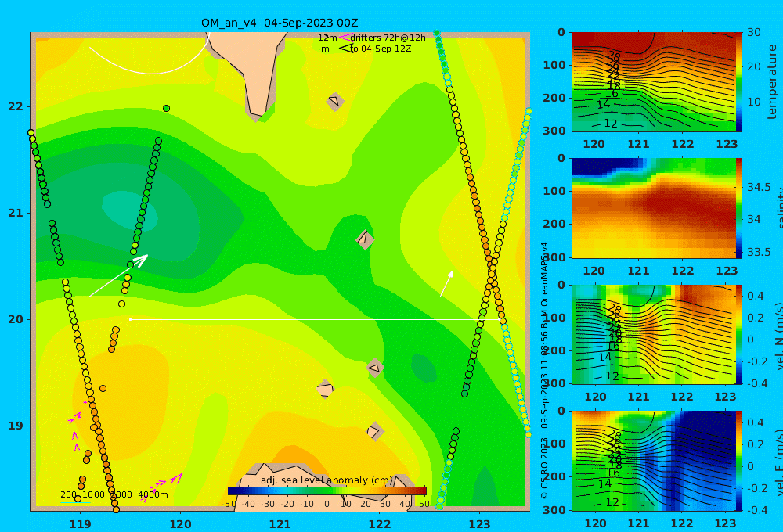The width and height of the screenshot is (783, 532).
Task: Click the 30 label on temperature colorbar
Action: point(754,32)
